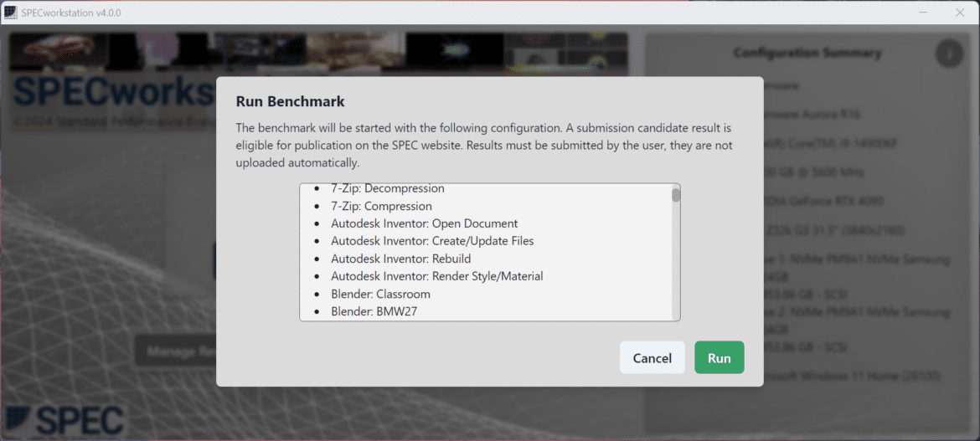The height and width of the screenshot is (441, 980).
Task: Select 'Autodesk Inventor: Rebuild' entry
Action: point(400,258)
